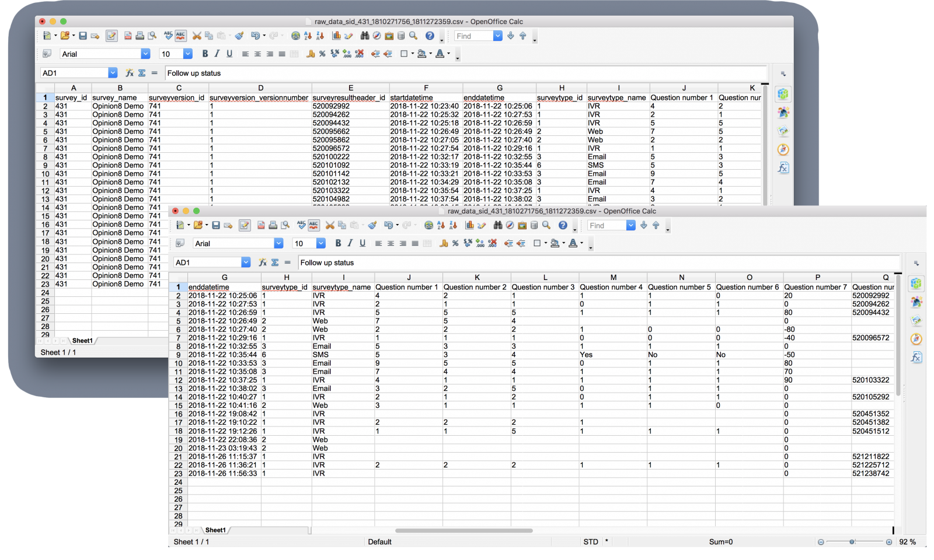The image size is (934, 560).
Task: Open Find history dropdown in front window
Action: point(631,226)
